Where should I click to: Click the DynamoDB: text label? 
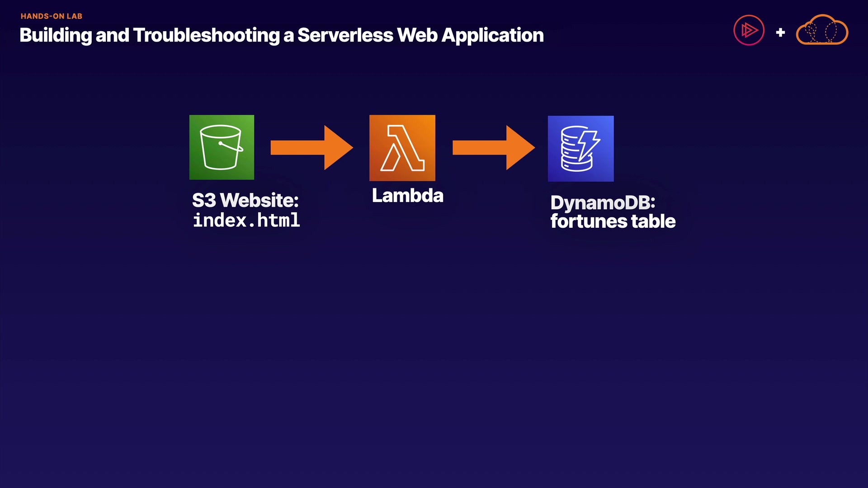pos(603,202)
